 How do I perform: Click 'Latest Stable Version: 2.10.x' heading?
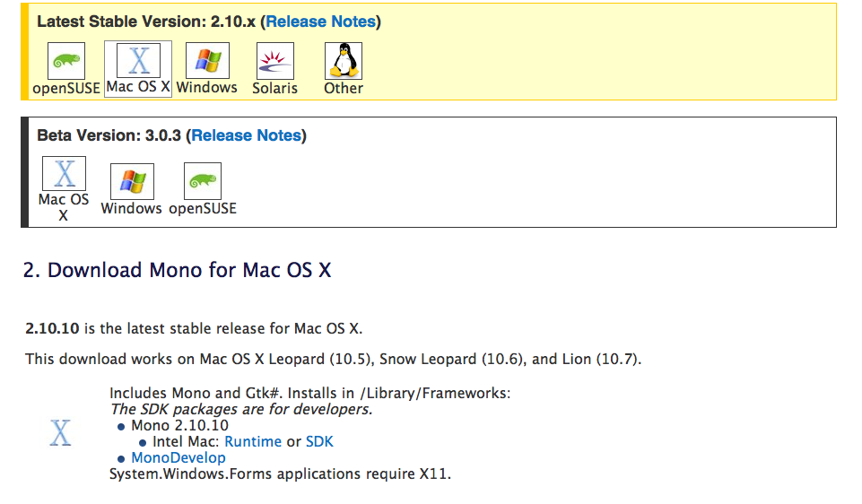pos(146,22)
